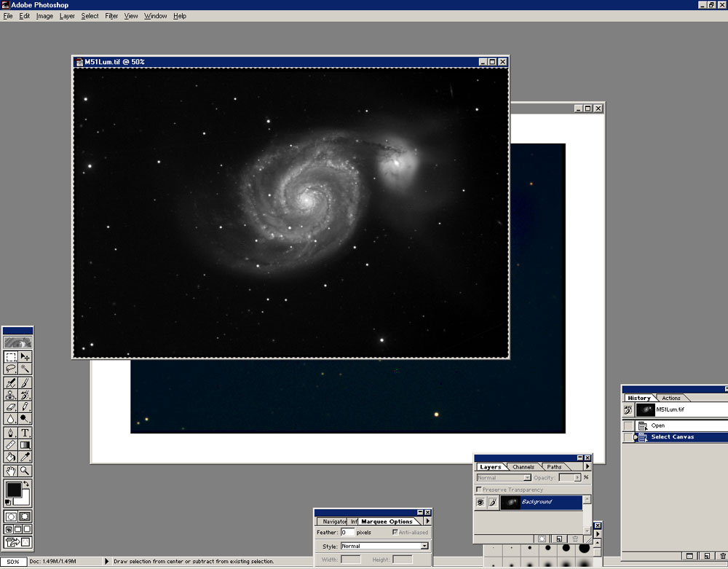Swap foreground and background colors

tap(26, 484)
